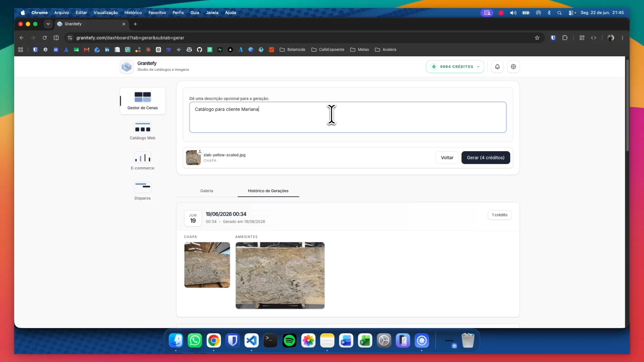
Task: Open apps grid in bookmarks bar
Action: (20, 50)
